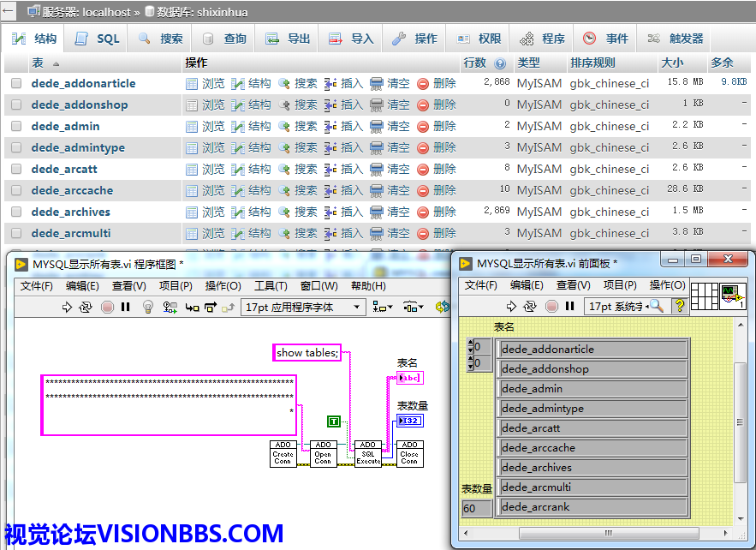Click the context help question mark icon
The width and height of the screenshot is (756, 550).
pyautogui.click(x=680, y=306)
